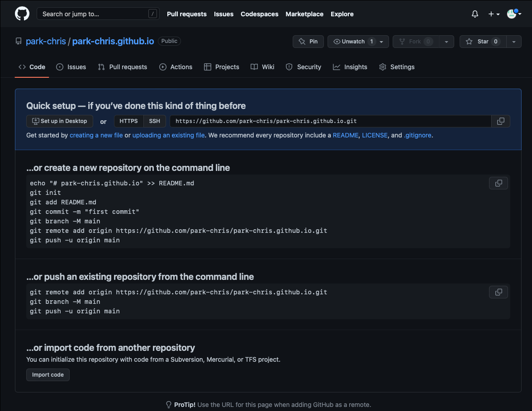Click the clone URL text field
This screenshot has width=532, height=411.
(330, 121)
